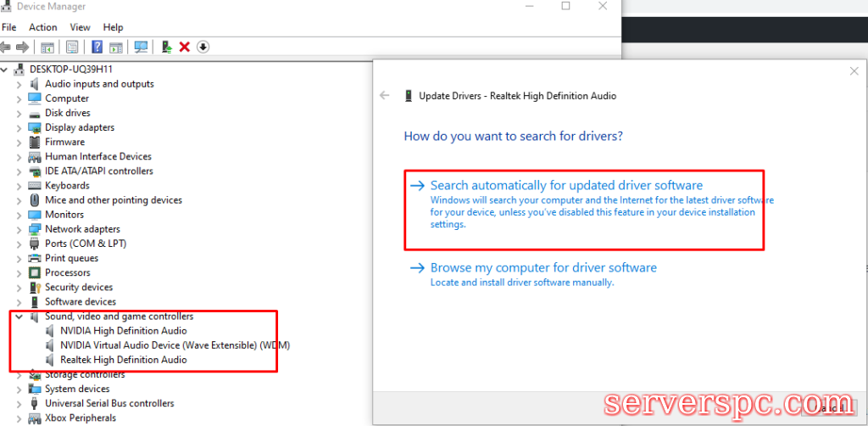868x426 pixels.
Task: Expand Audio inputs and outputs
Action: point(19,84)
